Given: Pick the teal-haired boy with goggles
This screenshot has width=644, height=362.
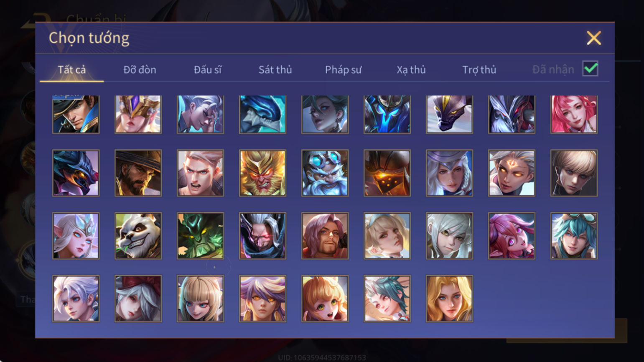Looking at the screenshot, I should coord(574,236).
